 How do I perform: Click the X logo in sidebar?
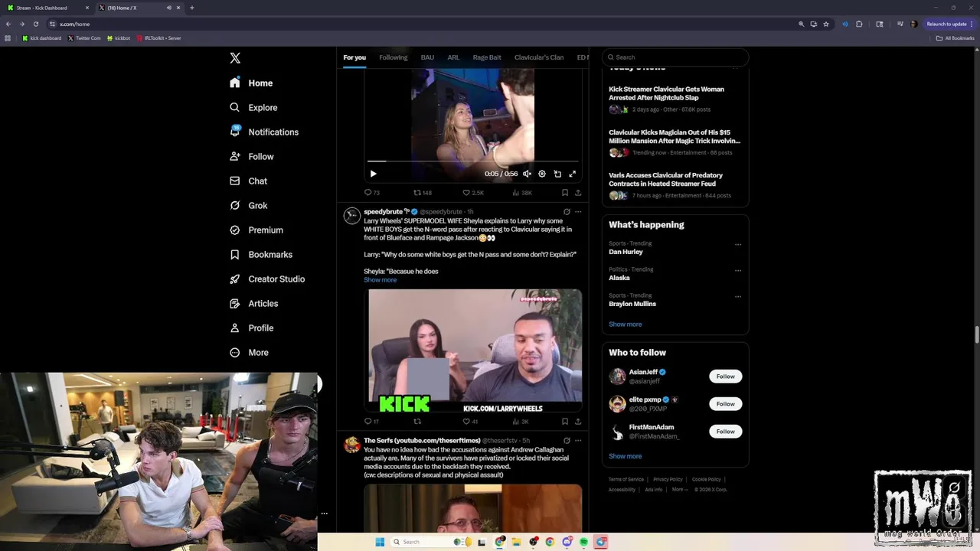tap(235, 58)
